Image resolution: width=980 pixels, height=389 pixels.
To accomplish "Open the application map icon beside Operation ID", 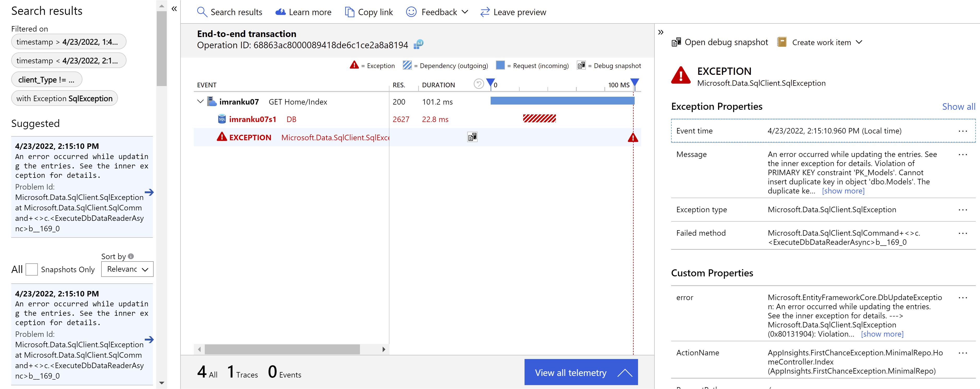I will pos(418,45).
